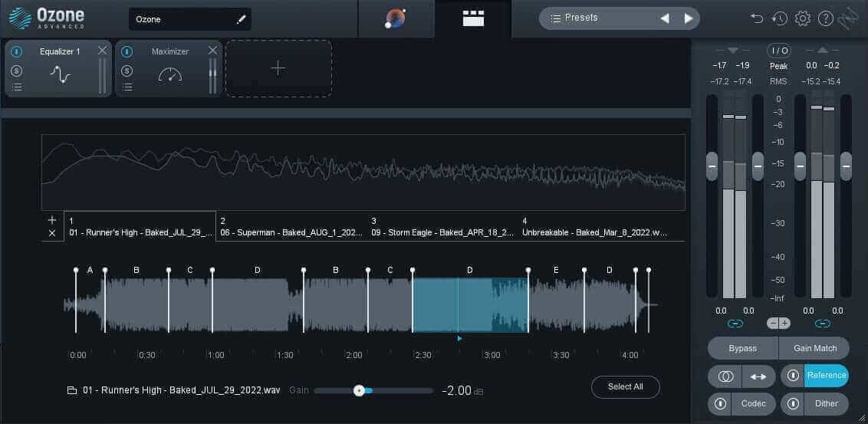
Task: Select section A on the waveform
Action: click(90, 270)
